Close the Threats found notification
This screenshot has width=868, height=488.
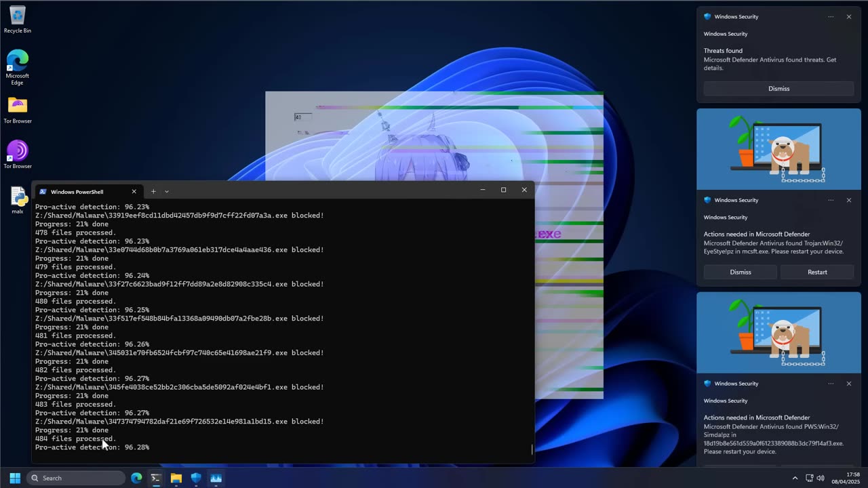click(848, 17)
